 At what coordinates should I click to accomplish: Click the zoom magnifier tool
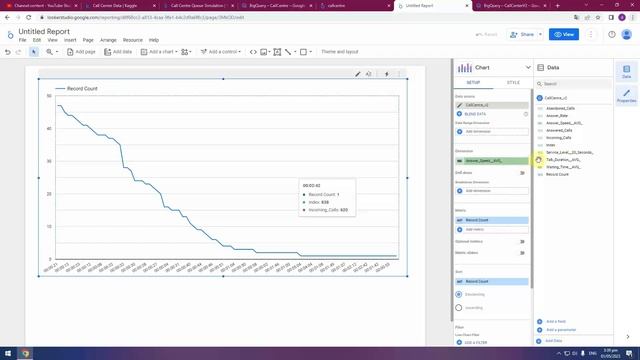point(49,52)
